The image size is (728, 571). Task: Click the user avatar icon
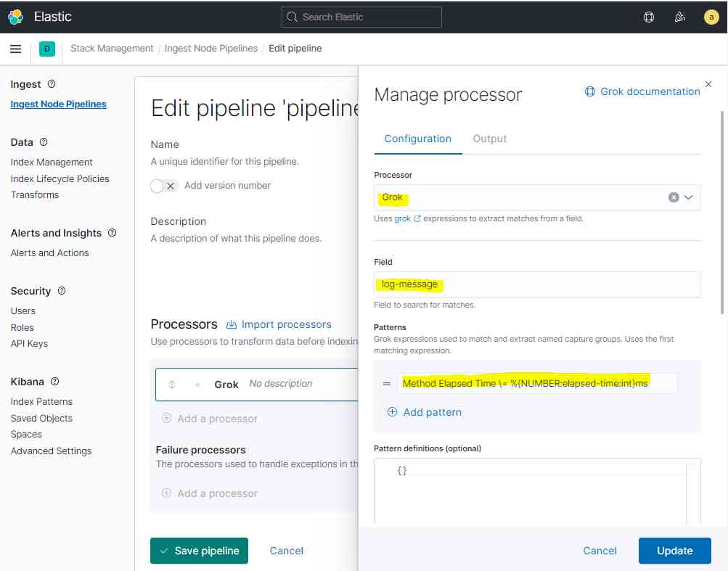(x=711, y=17)
